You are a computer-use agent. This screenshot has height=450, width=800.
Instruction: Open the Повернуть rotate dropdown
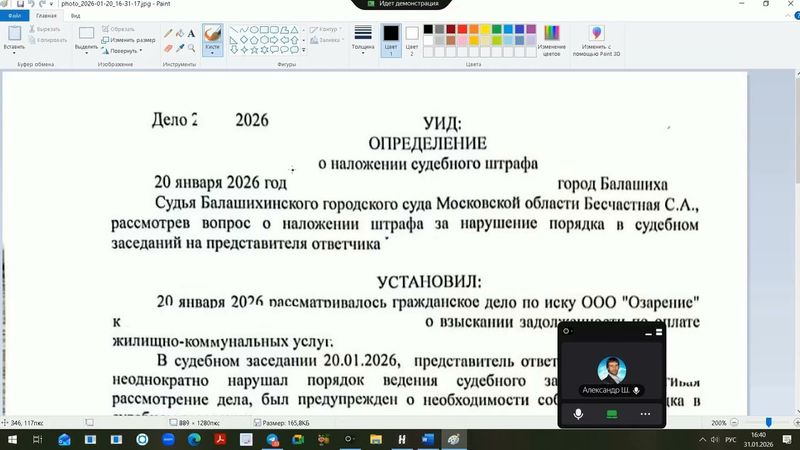122,51
